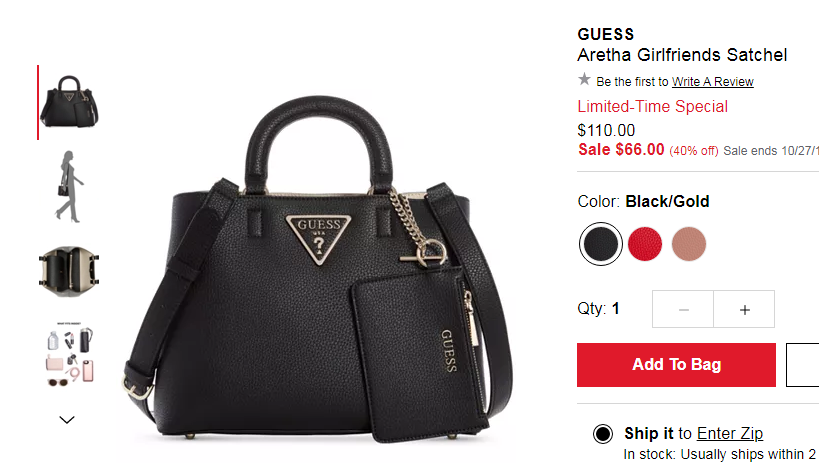Viewport: 819px width, 463px height.
Task: Choose the Black/Gold color swatch
Action: pyautogui.click(x=601, y=244)
